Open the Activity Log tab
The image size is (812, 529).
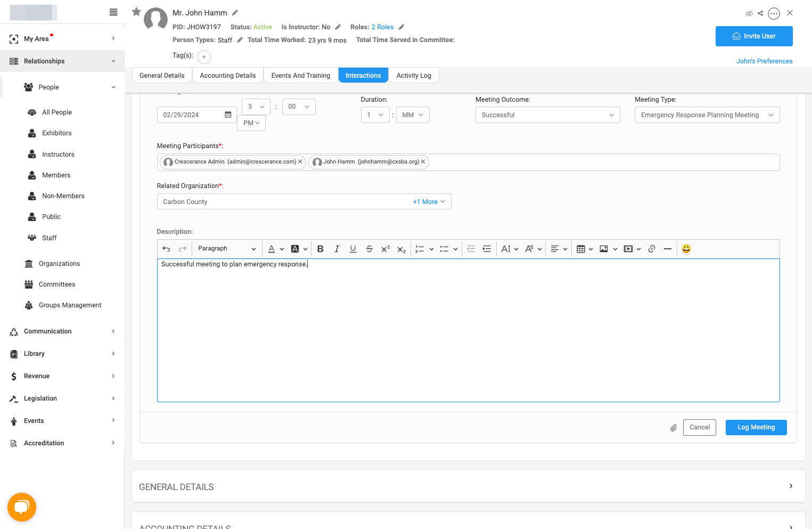coord(414,76)
